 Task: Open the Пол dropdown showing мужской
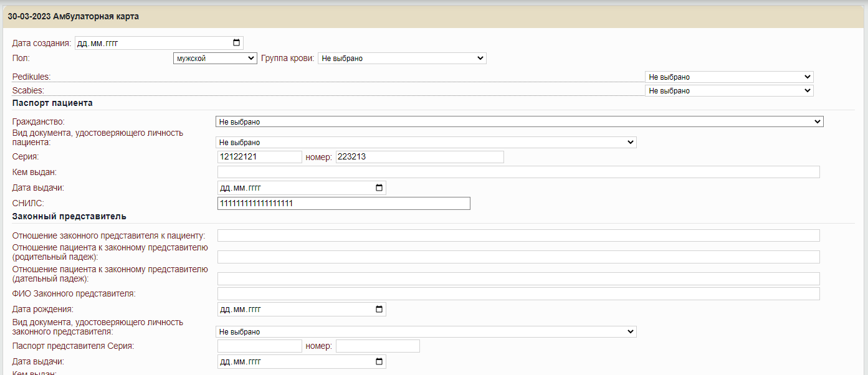click(214, 59)
